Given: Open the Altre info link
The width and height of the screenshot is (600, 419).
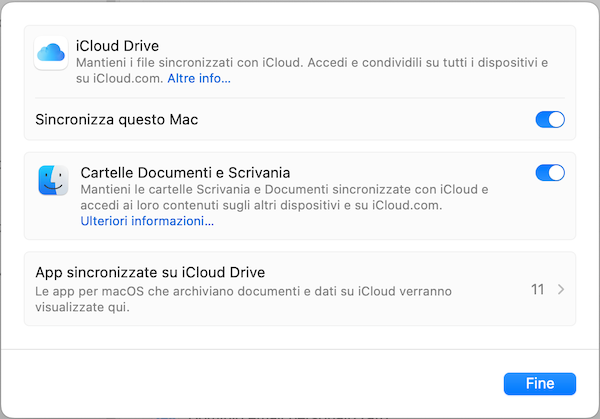Looking at the screenshot, I should click(x=199, y=78).
